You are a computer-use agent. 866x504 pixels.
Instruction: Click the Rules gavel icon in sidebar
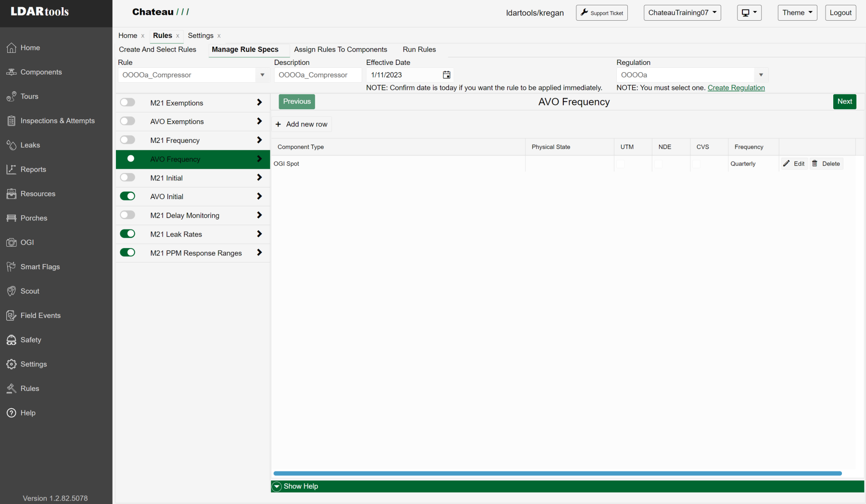pyautogui.click(x=11, y=389)
